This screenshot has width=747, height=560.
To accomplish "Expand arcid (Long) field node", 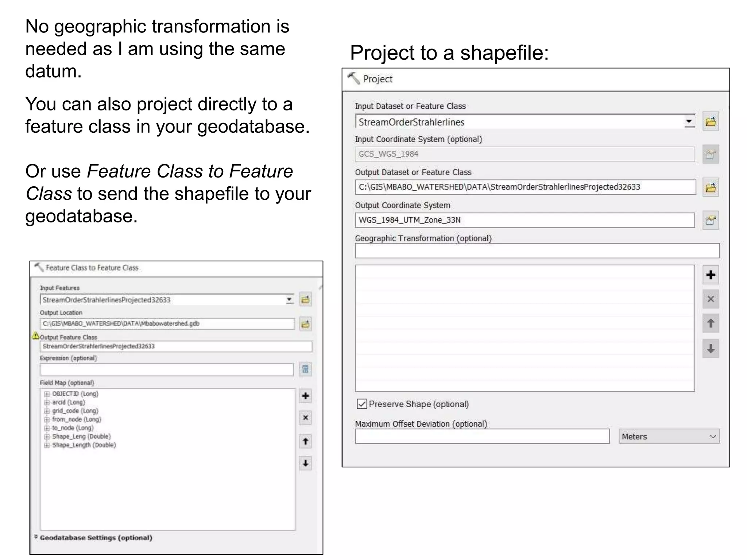I will coord(47,402).
